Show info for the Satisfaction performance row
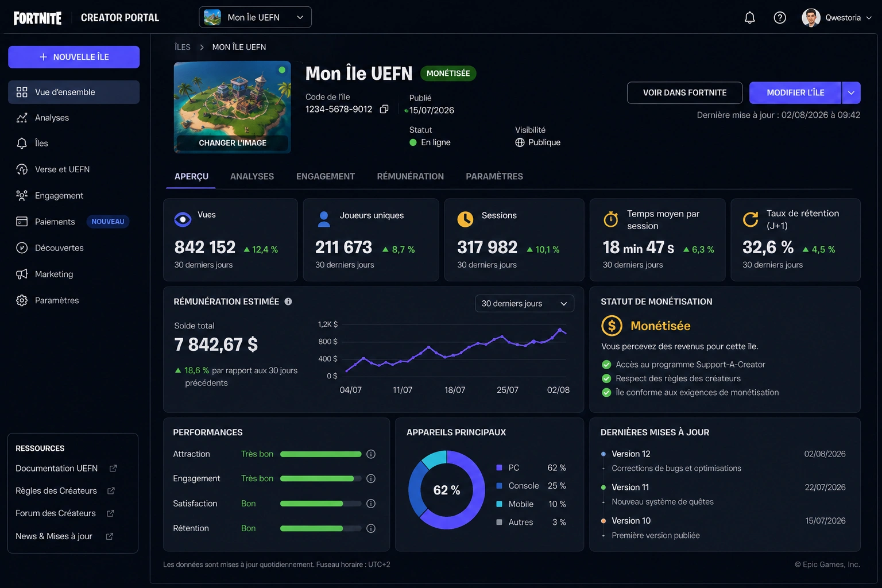 point(371,504)
